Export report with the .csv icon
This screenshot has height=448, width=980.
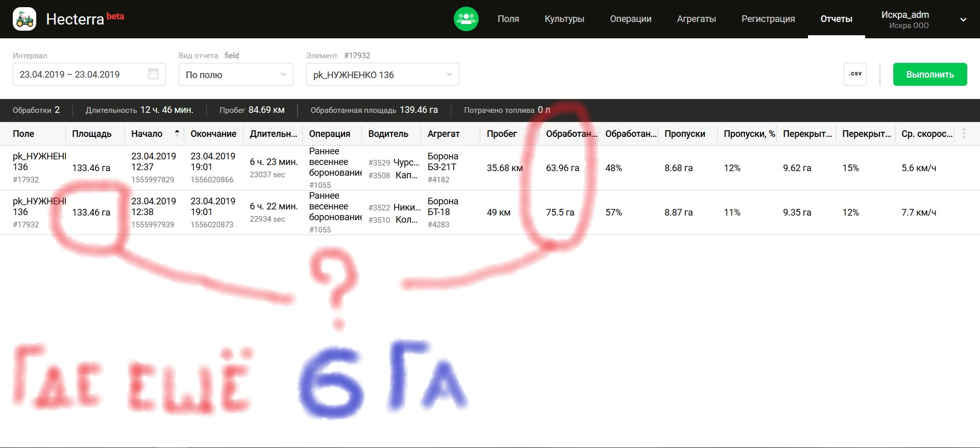[x=855, y=74]
